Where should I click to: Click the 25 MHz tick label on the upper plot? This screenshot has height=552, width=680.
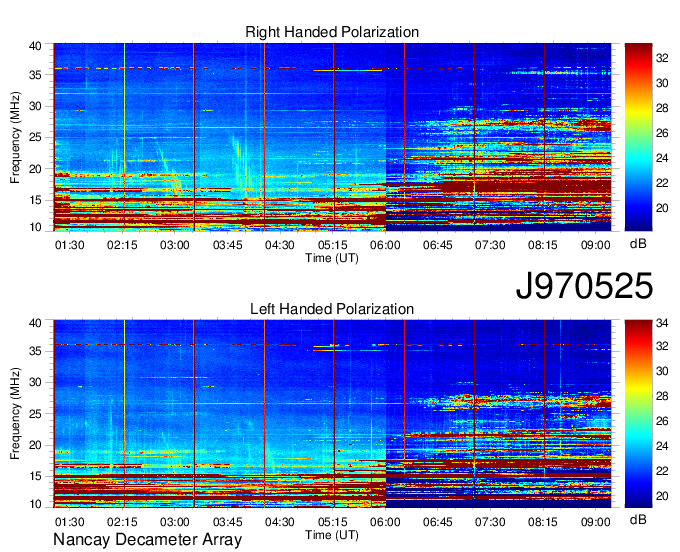pyautogui.click(x=35, y=137)
